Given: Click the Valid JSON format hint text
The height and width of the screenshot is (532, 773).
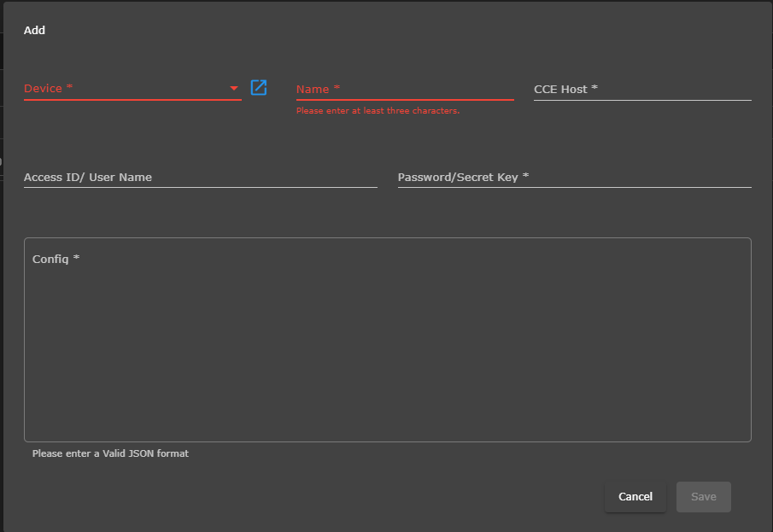Looking at the screenshot, I should coord(110,453).
